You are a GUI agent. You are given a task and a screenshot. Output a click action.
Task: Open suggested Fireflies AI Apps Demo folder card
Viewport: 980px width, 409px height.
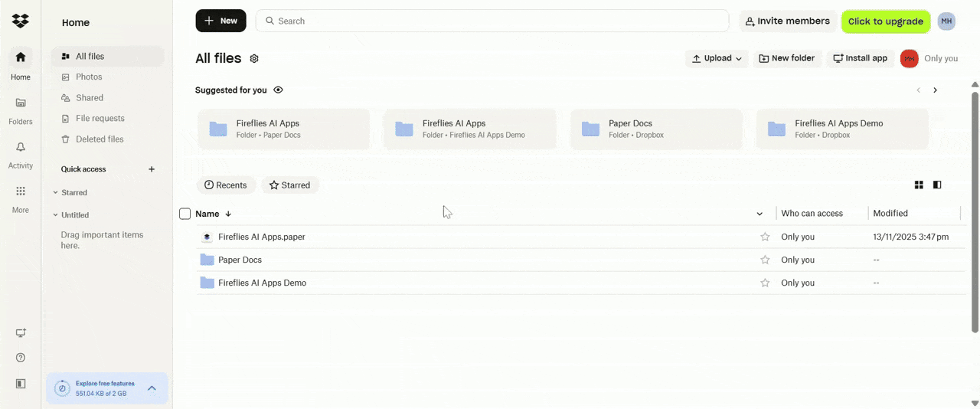[x=842, y=129]
